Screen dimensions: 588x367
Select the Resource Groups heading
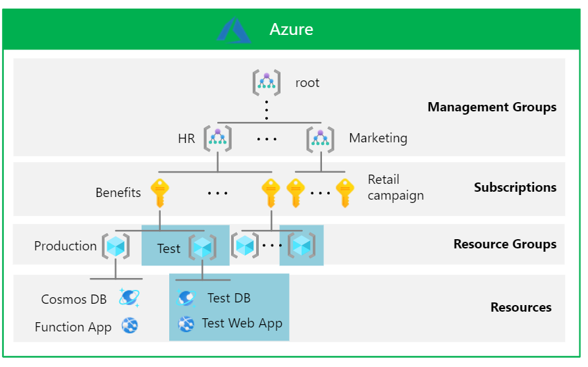504,244
